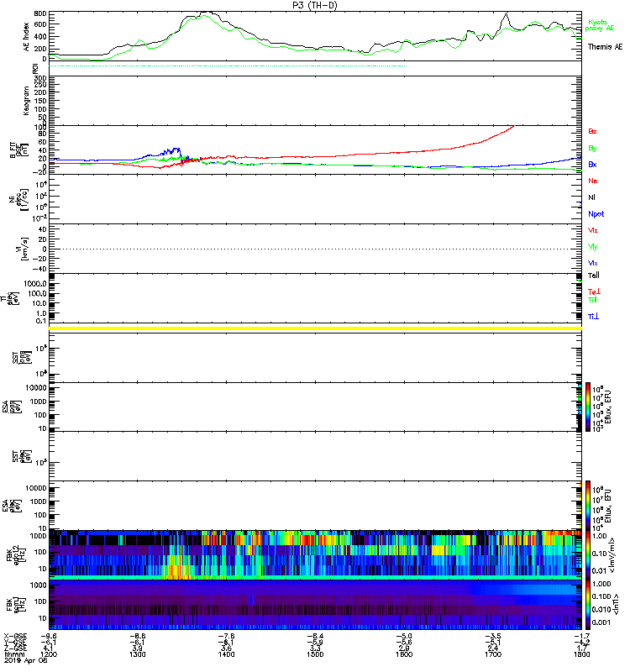Click the Themis AE peak near 1345
630x672 pixels.
click(206, 13)
